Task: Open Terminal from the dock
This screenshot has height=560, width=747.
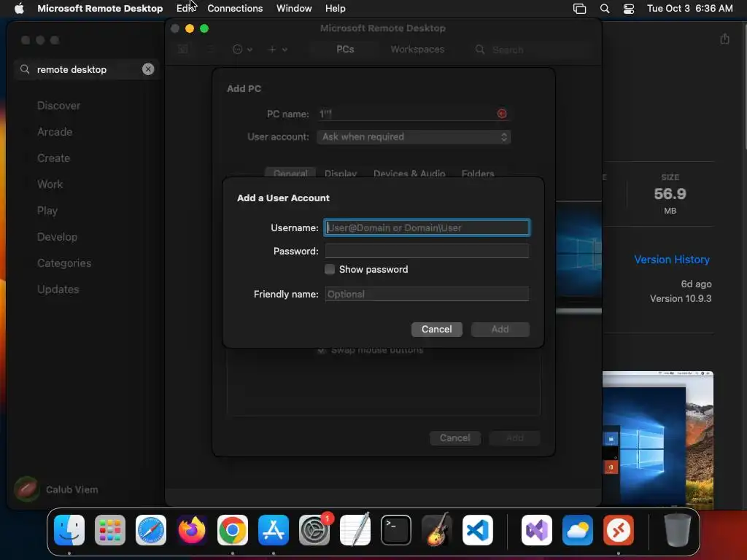Action: pyautogui.click(x=396, y=530)
